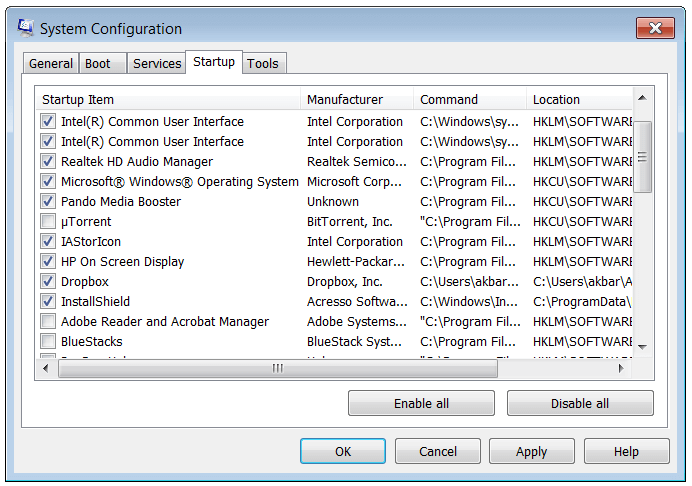Uncheck HP On Screen Display checkbox
This screenshot has width=692, height=486.
coord(48,261)
